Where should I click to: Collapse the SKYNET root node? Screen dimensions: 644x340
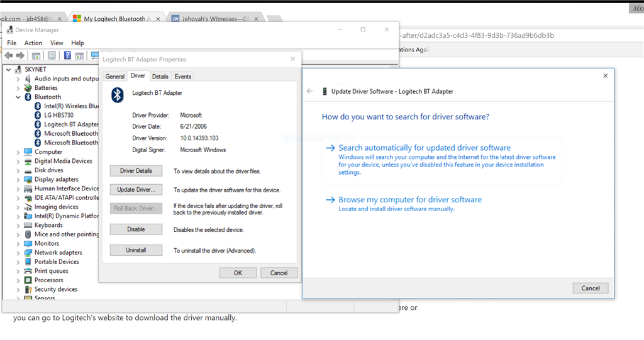click(x=8, y=69)
